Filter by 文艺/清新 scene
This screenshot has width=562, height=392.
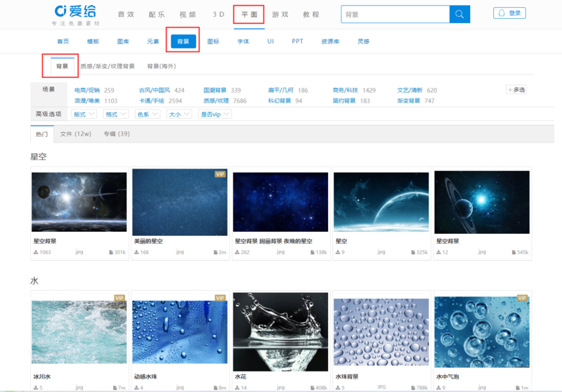tap(410, 91)
